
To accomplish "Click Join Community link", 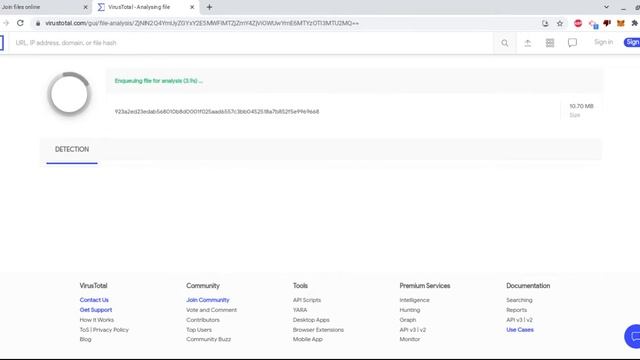I will point(208,300).
